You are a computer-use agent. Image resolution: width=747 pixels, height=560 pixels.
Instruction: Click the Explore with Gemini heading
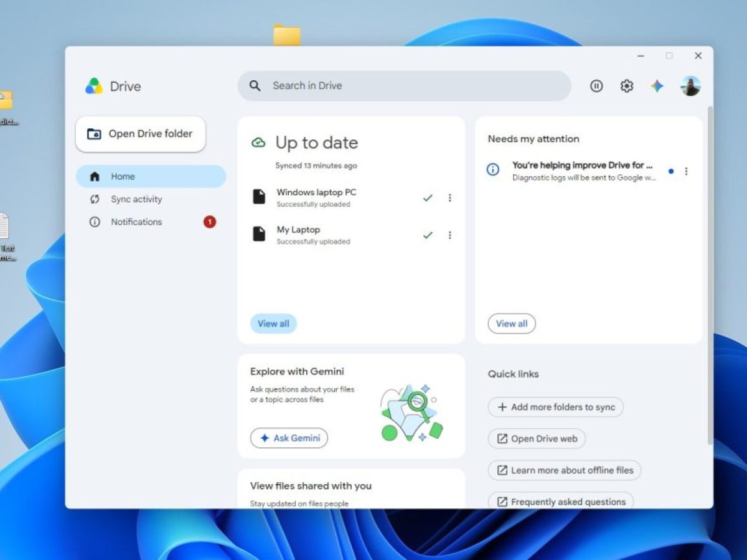297,371
